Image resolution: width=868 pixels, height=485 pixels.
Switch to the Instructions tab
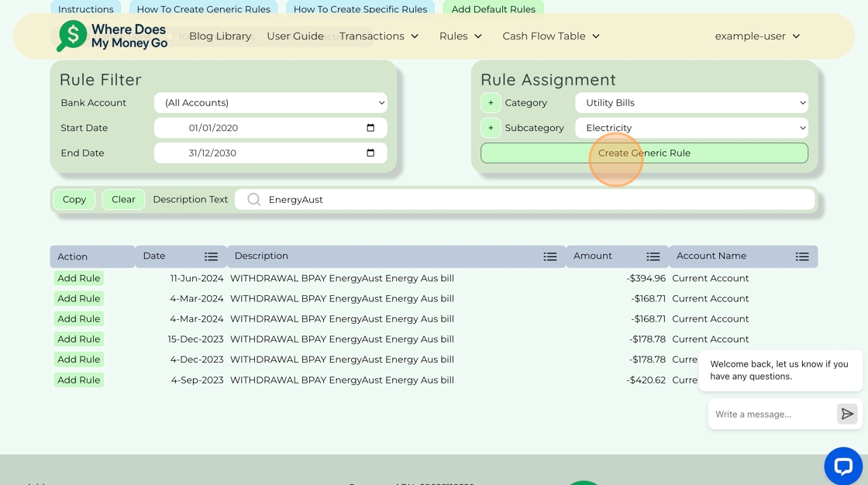coord(86,9)
